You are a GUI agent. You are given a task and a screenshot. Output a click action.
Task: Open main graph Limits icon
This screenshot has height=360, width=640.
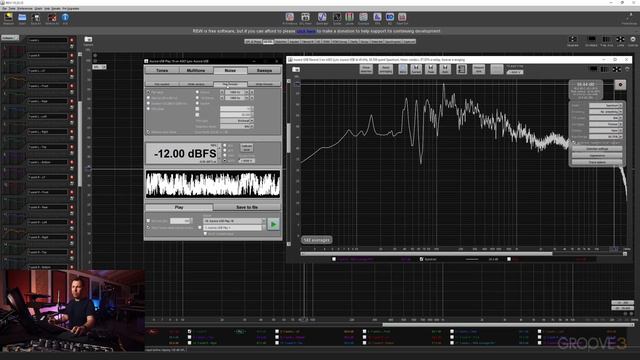pos(620,40)
